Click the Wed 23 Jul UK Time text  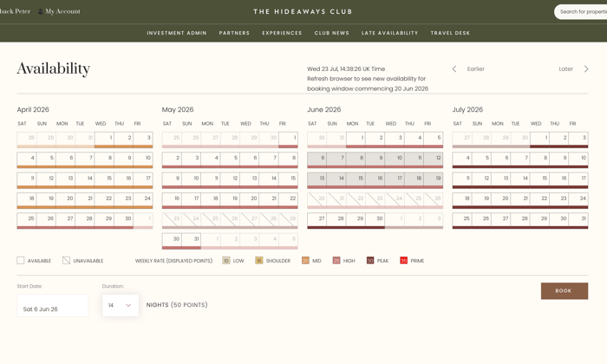pos(346,68)
